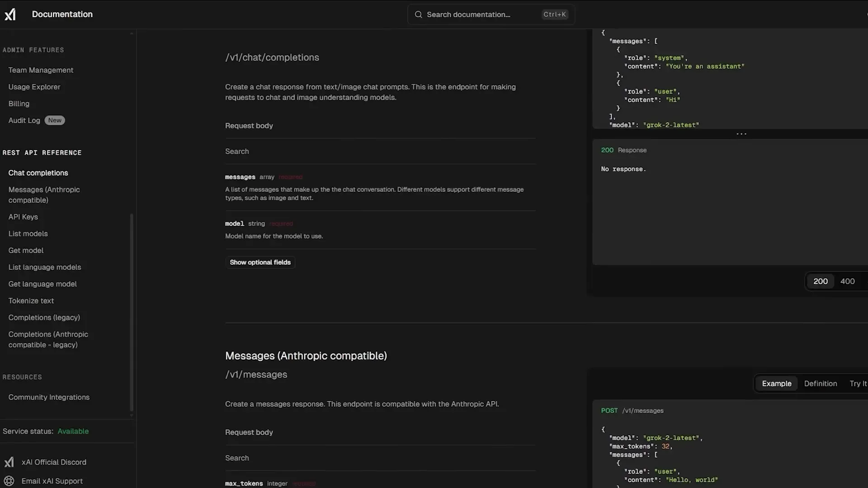Click the ADMIN FEATURES section header
This screenshot has height=488, width=868.
click(x=33, y=50)
